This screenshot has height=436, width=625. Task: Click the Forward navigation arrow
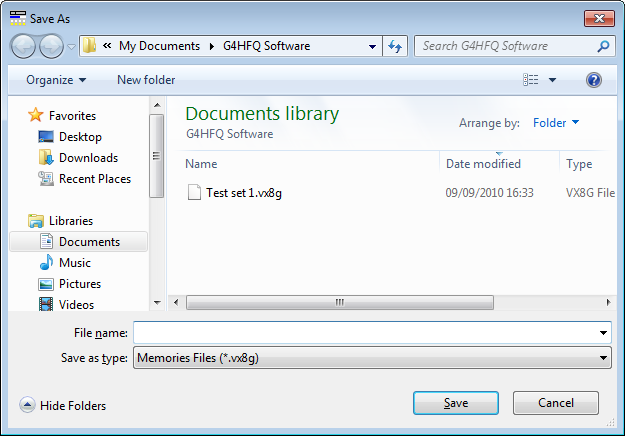(51, 46)
